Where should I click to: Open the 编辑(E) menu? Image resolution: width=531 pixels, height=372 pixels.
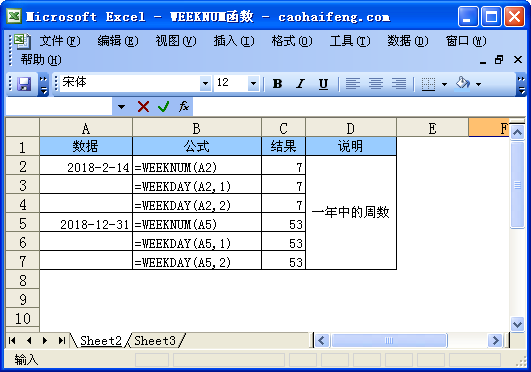point(118,41)
